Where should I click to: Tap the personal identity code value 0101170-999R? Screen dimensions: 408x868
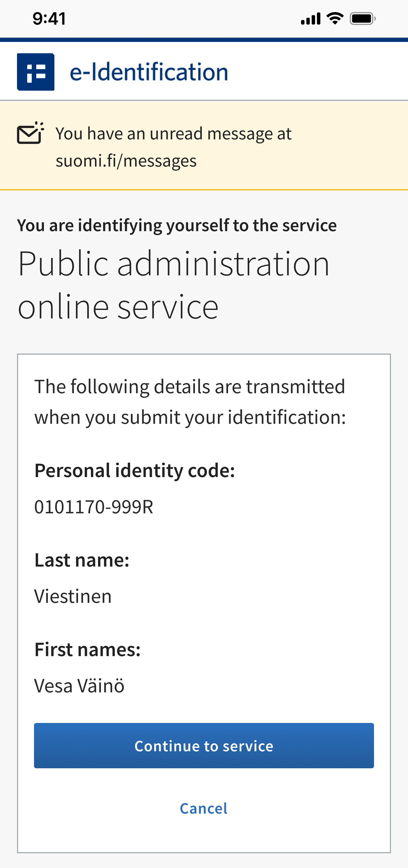(x=94, y=507)
